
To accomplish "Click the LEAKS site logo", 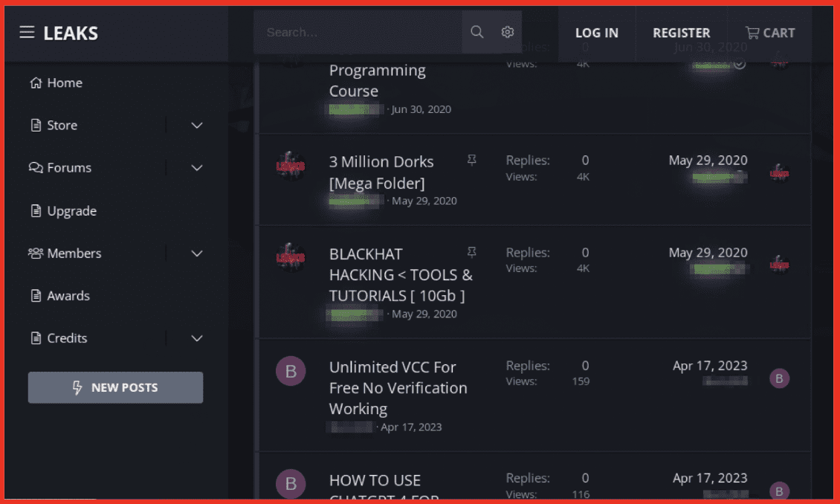I will (71, 33).
